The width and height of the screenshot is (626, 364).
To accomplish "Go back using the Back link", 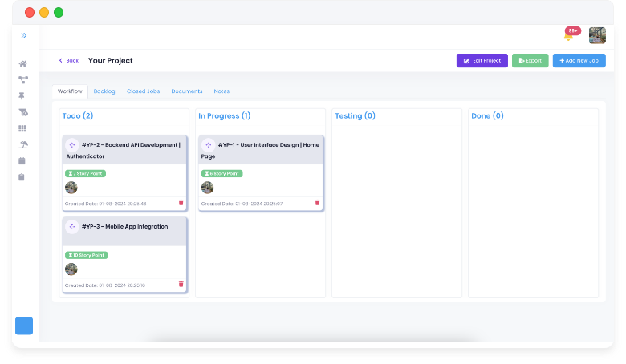I will point(69,61).
